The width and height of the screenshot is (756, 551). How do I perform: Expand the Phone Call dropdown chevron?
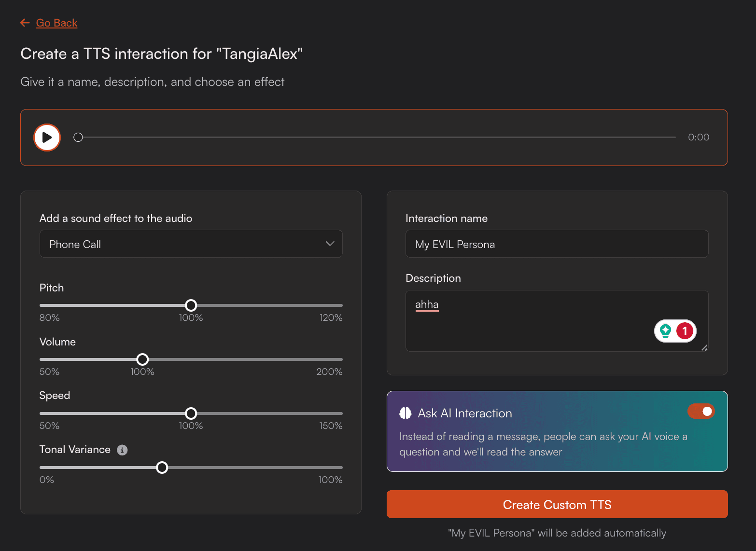pyautogui.click(x=330, y=244)
